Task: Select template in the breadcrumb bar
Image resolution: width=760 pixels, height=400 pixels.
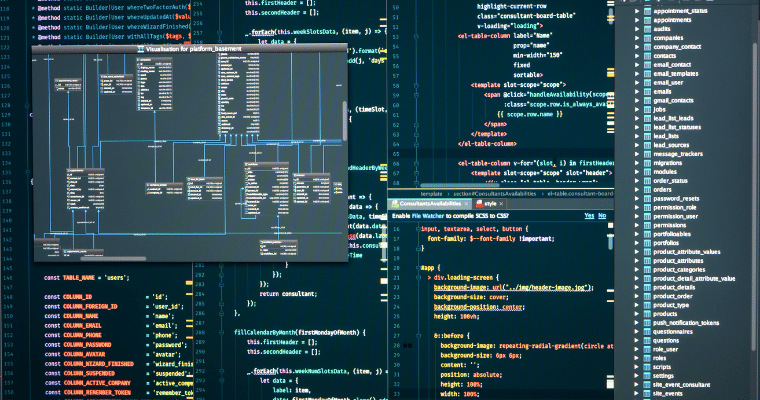Action: (x=431, y=193)
